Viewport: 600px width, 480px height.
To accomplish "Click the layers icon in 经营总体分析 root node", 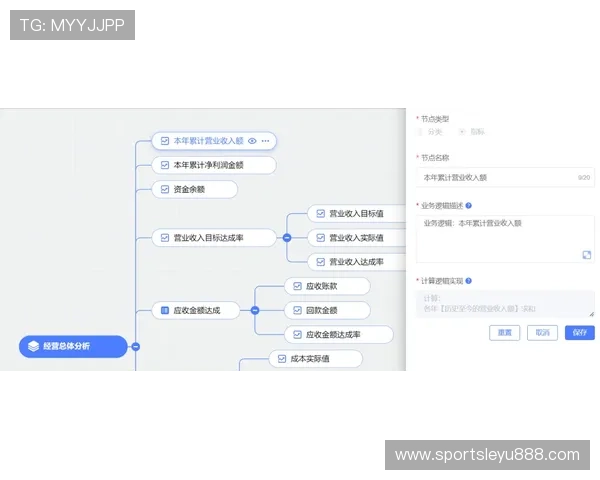I will 34,346.
